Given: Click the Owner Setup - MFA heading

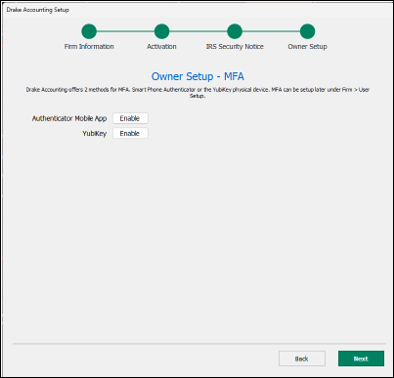Looking at the screenshot, I should click(198, 76).
